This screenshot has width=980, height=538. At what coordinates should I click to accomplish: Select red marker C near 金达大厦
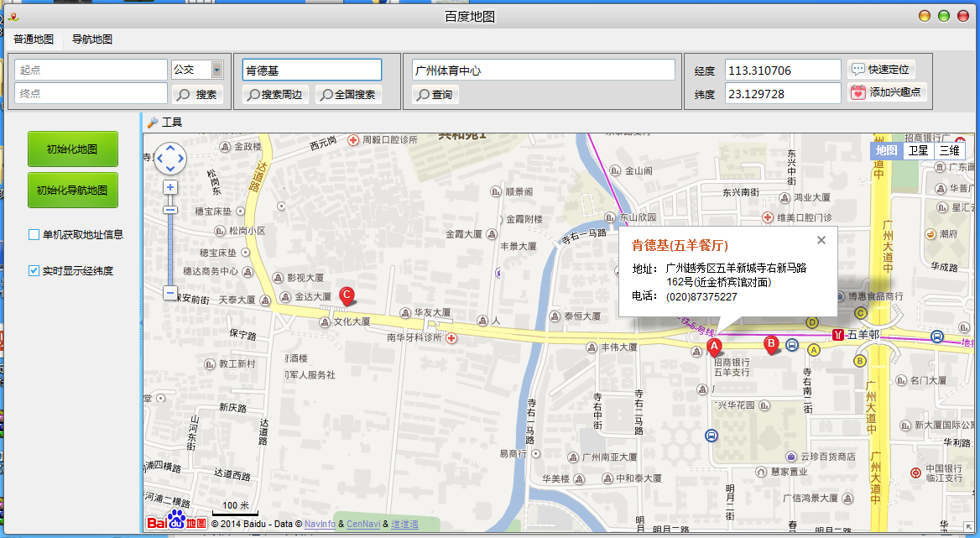(x=347, y=296)
